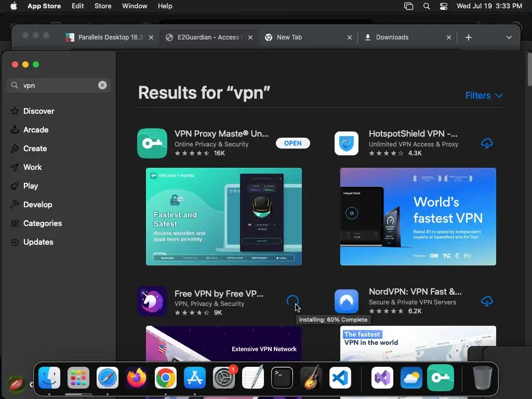Open Safari from the Dock

click(x=107, y=378)
